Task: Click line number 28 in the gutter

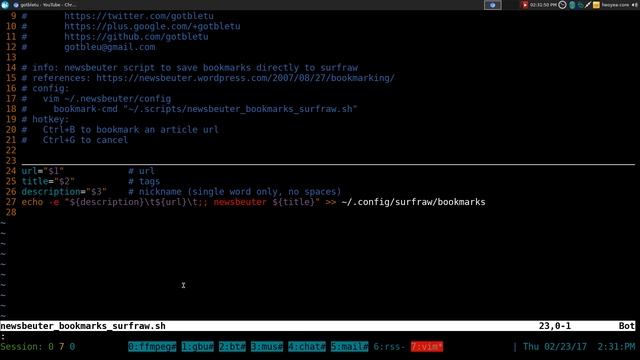Action: 11,212
